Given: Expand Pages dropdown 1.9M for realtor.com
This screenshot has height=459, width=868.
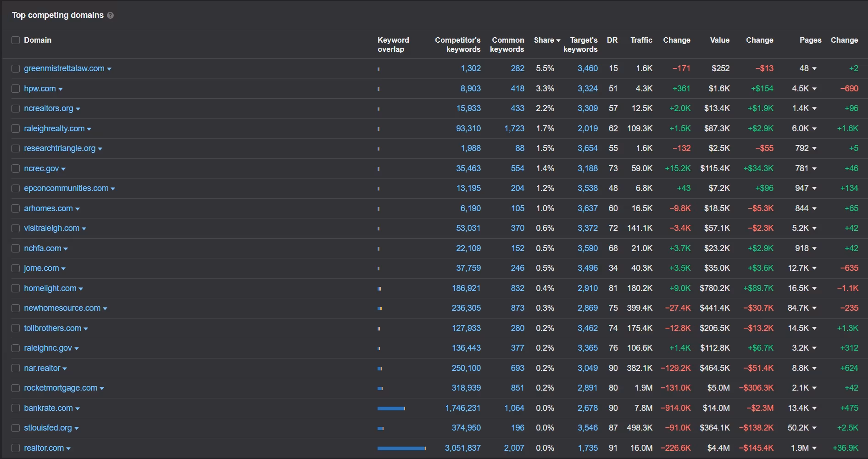Looking at the screenshot, I should 814,448.
